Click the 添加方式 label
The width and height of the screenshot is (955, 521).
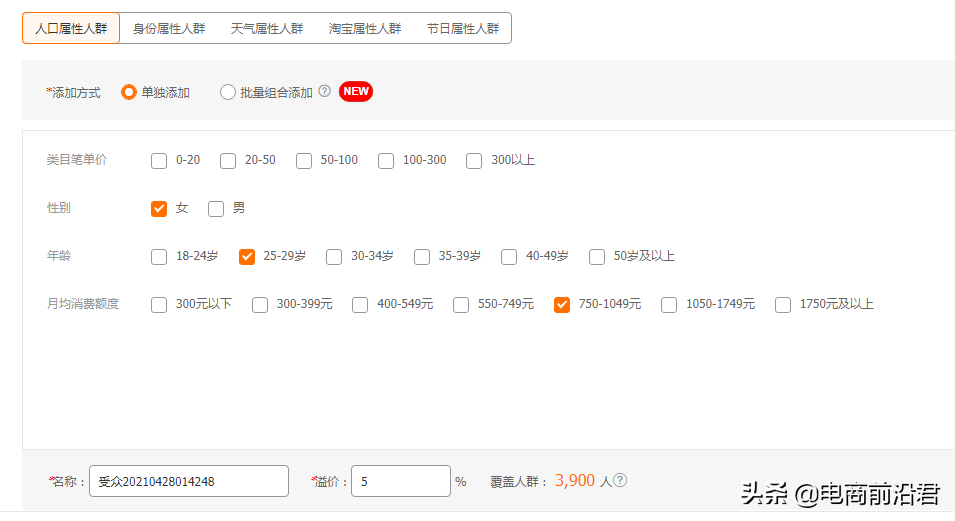(x=74, y=93)
